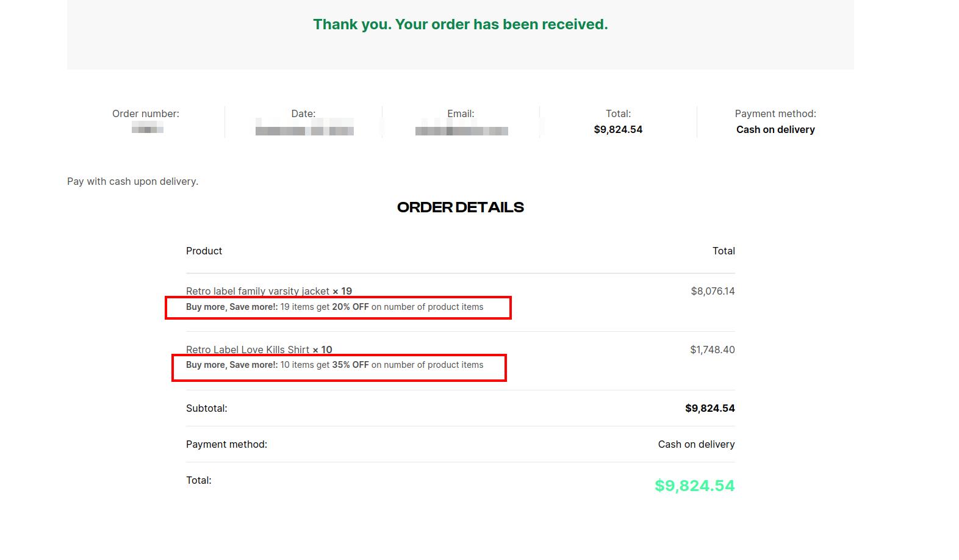Click the Total column header in table
The height and width of the screenshot is (560, 959).
[x=724, y=251]
